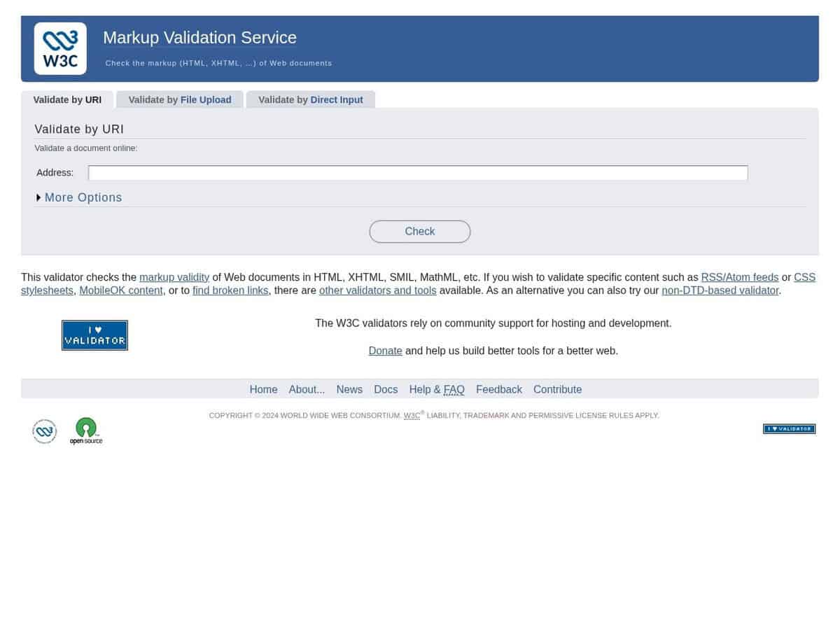Open Contribute in the footer menu
Screen dimensions: 840x630
[558, 389]
